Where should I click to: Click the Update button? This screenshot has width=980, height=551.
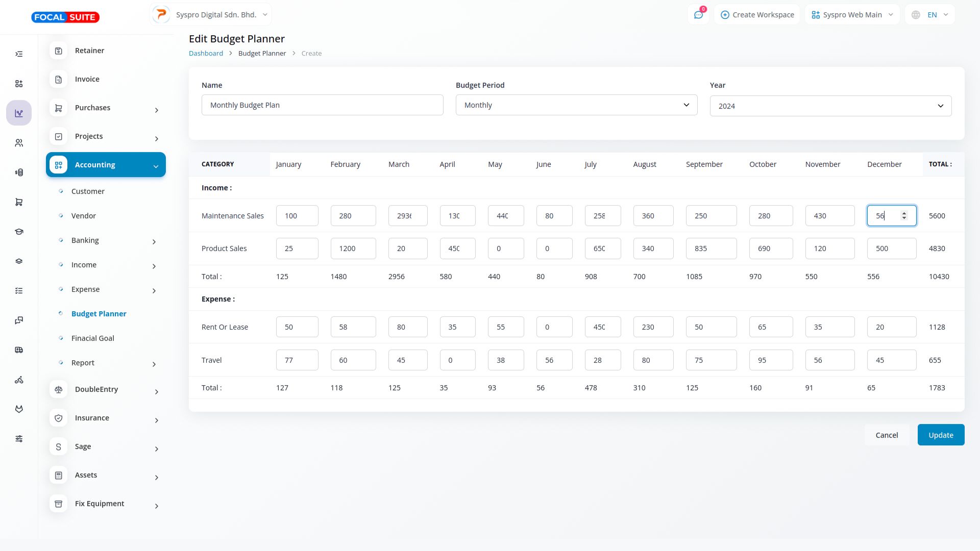click(941, 435)
